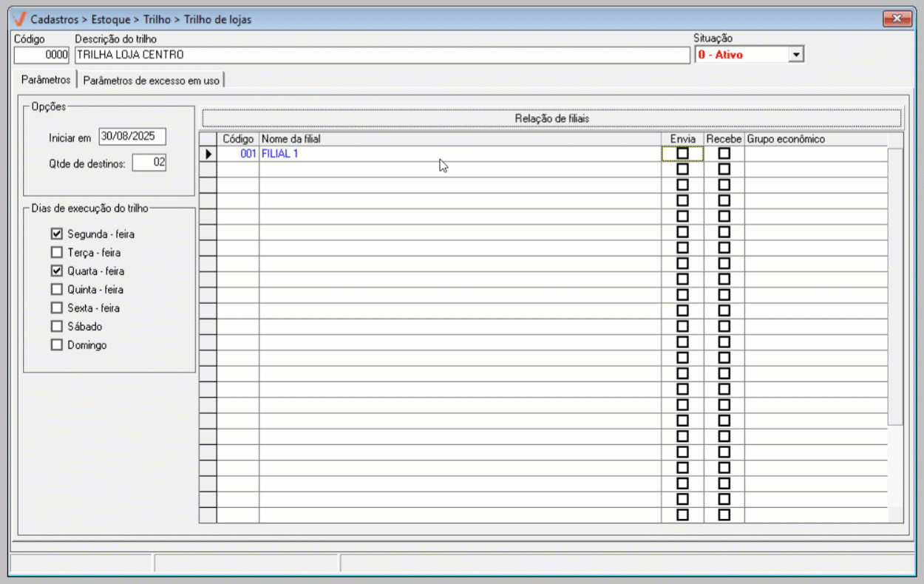Enable Terça - feira execution day
924x584 pixels.
point(57,252)
